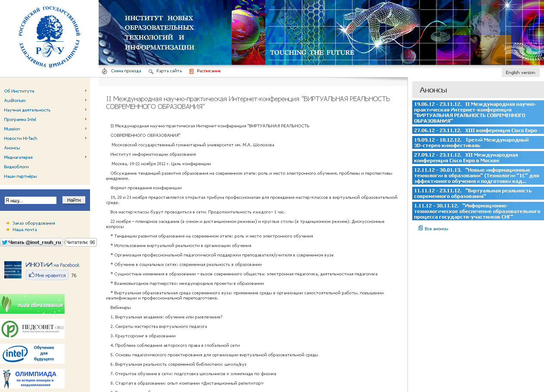Click the magnifier icon beside Карта сайта
The image size is (544, 392).
point(151,71)
